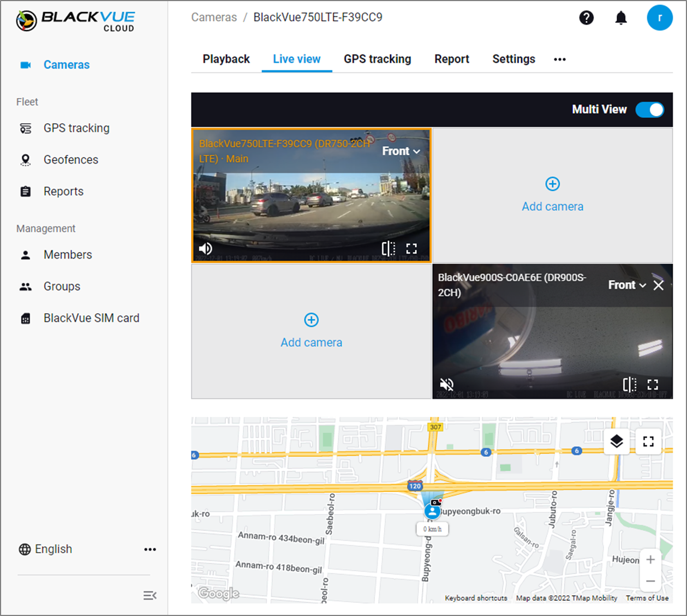Unmute audio on the BlackVue900S feed
Viewport: 687px width, 616px height.
click(x=446, y=385)
